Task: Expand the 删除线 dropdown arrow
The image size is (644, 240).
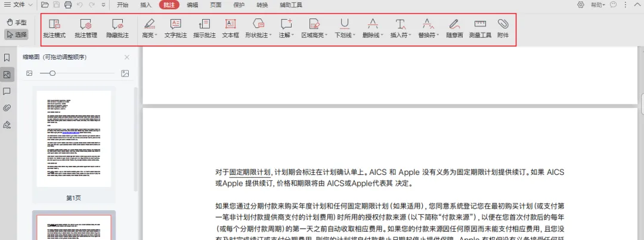Action: click(x=382, y=36)
